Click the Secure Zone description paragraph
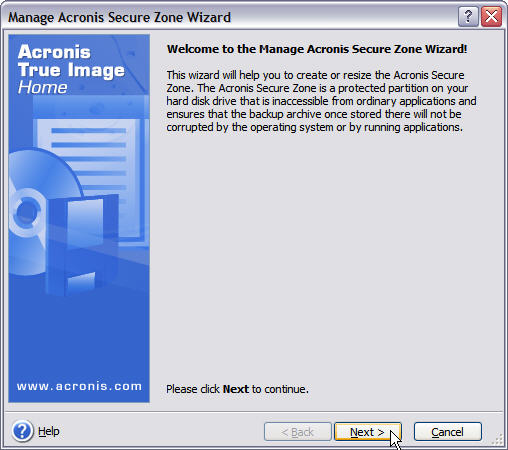508x450 pixels. 321,101
